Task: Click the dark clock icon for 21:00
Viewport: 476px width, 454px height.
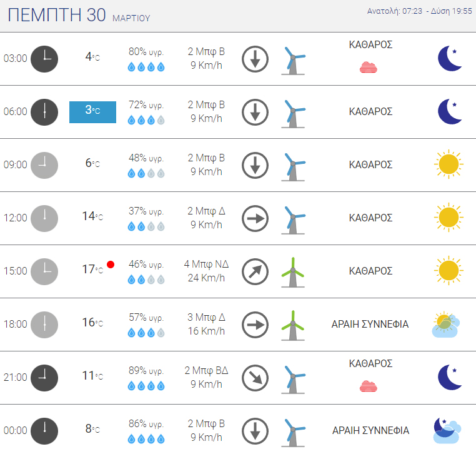Action: [44, 378]
